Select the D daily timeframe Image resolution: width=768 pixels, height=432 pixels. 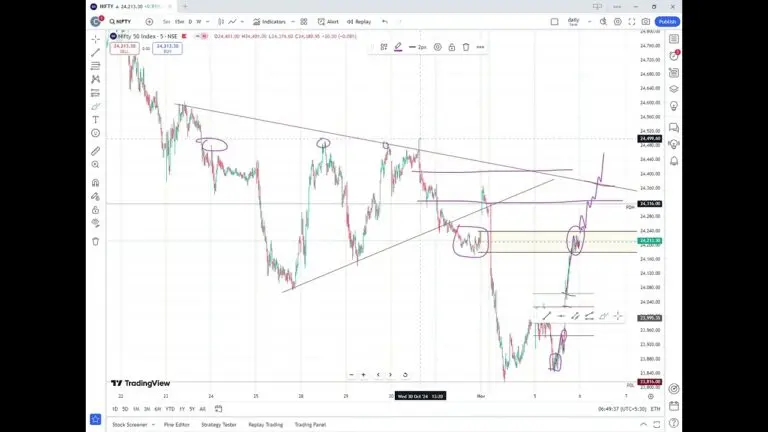191,22
